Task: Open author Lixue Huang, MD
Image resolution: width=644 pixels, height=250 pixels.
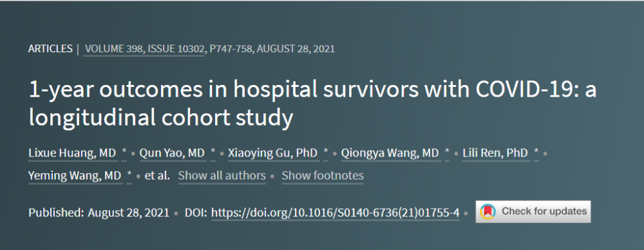Action: (x=72, y=153)
